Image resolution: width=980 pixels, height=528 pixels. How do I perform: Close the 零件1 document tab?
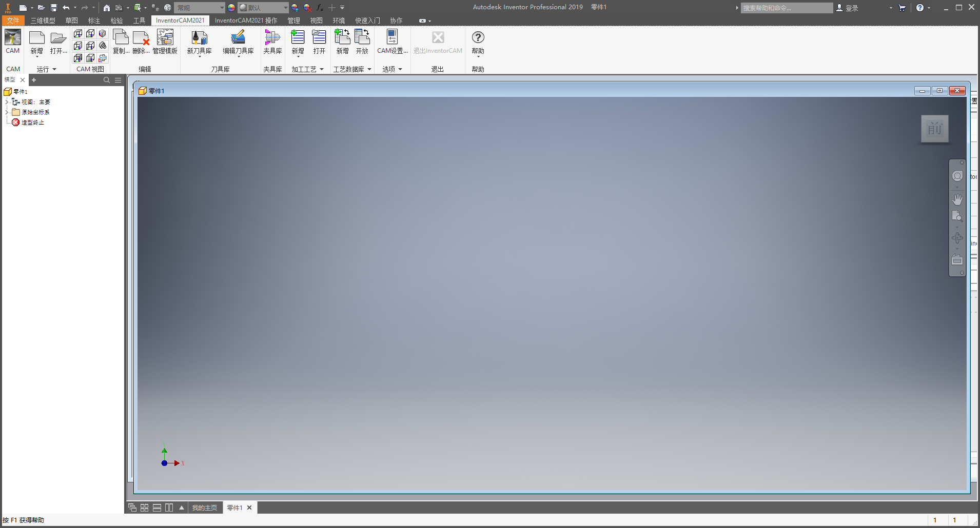pyautogui.click(x=249, y=507)
